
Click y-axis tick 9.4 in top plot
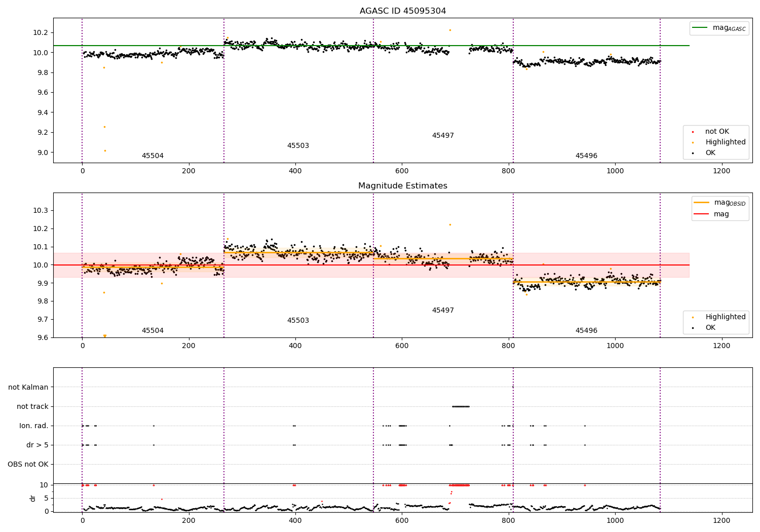42,112
